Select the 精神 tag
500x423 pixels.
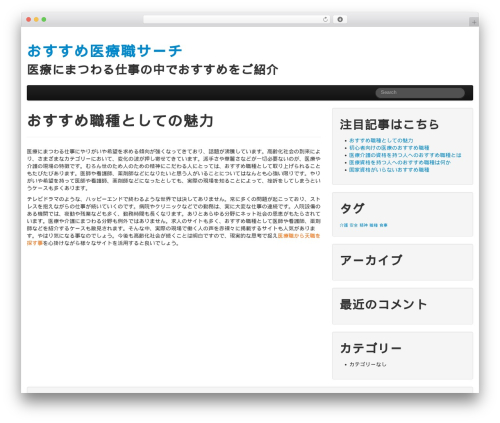point(364,225)
